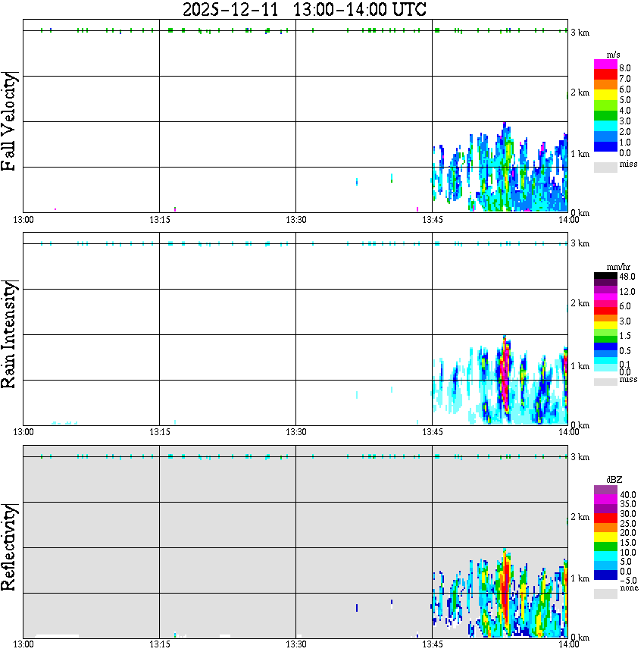
Task: Click '48.0' label in the mm/hr legend
Action: pos(627,277)
